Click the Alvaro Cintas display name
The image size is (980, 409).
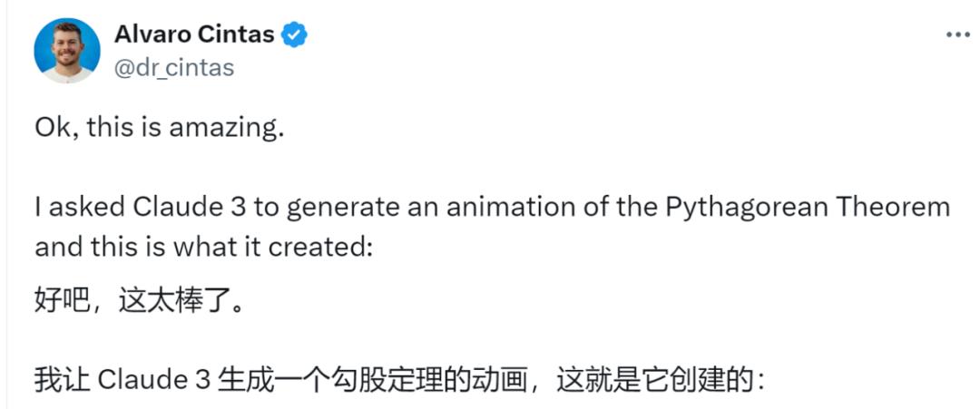click(194, 34)
